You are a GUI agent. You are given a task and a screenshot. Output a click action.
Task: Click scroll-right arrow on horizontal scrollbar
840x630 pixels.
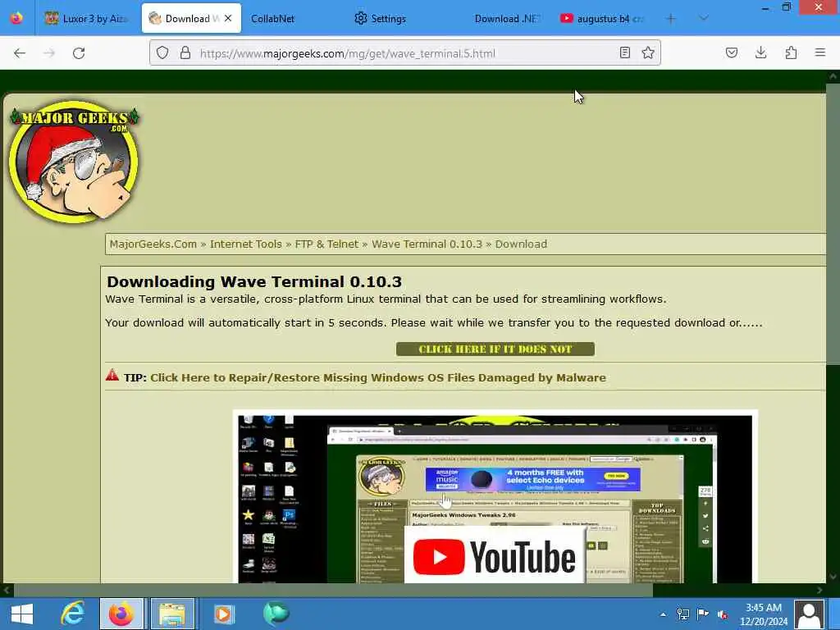click(x=819, y=591)
